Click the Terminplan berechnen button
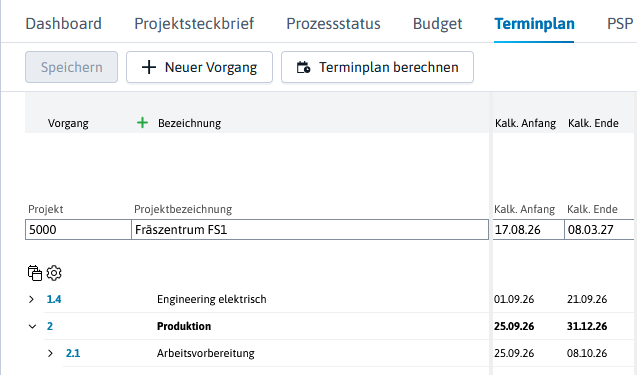The width and height of the screenshot is (637, 375). point(377,67)
